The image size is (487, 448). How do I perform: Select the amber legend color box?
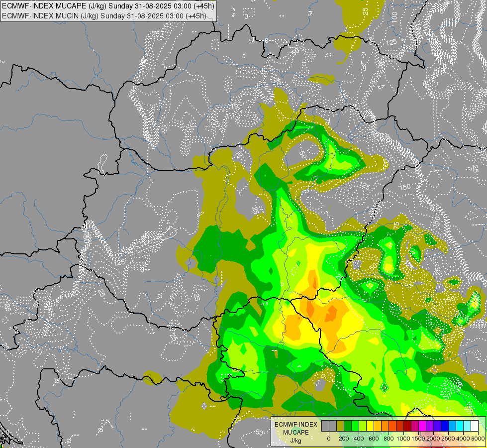(x=378, y=426)
